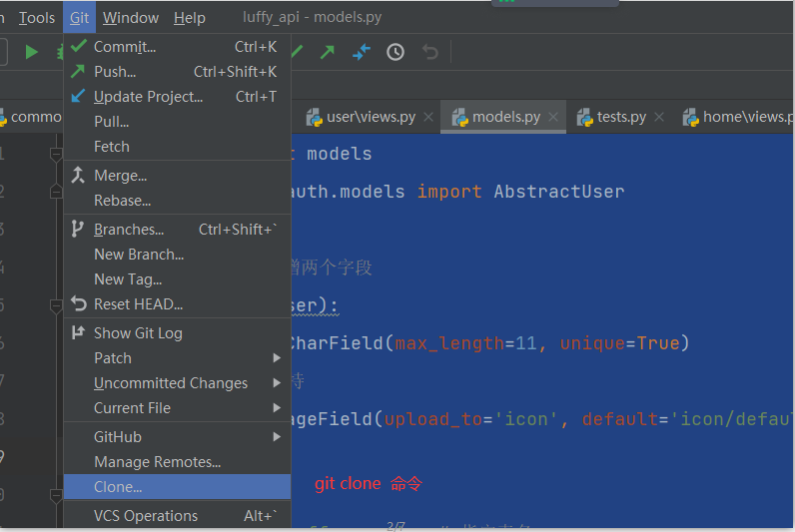Click the Branches icon in Git menu
The height and width of the screenshot is (532, 795).
(x=79, y=230)
